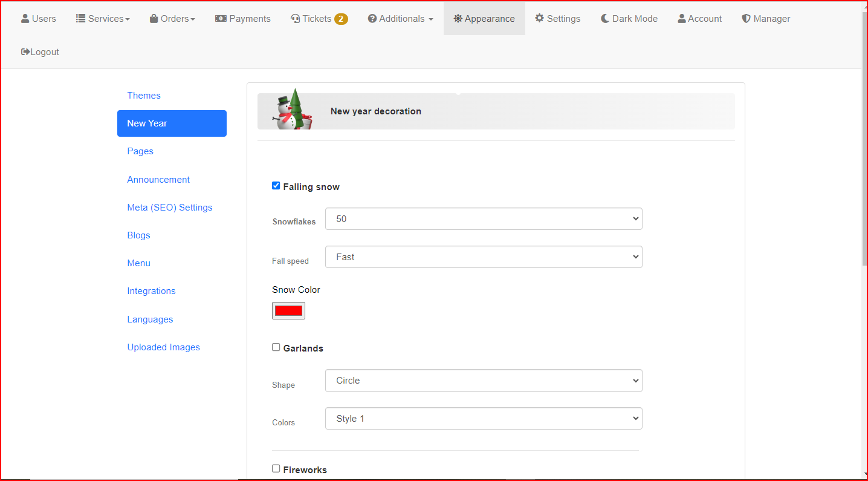Open the Services dropdown menu
Screen dimensions: 868x481
pos(103,19)
